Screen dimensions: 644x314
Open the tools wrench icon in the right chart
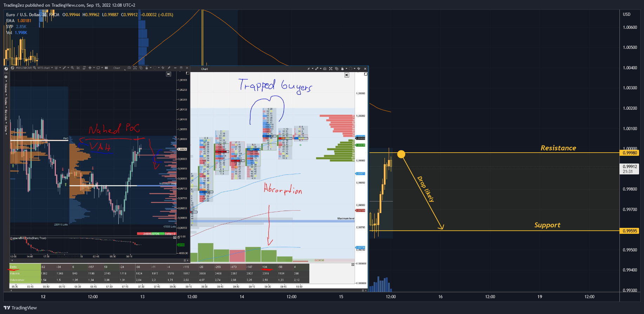point(359,69)
